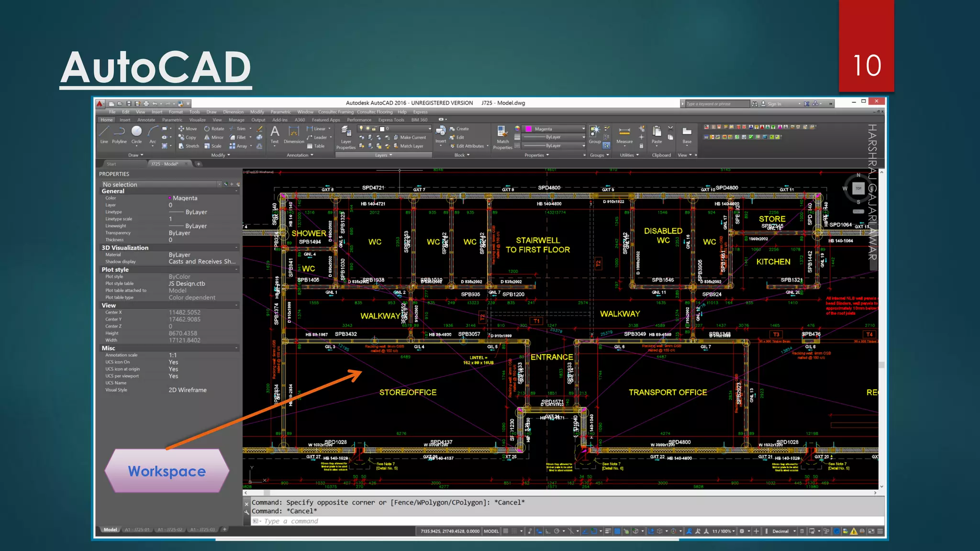Select the Polyline tool
Viewport: 980px width, 551px height.
(119, 135)
